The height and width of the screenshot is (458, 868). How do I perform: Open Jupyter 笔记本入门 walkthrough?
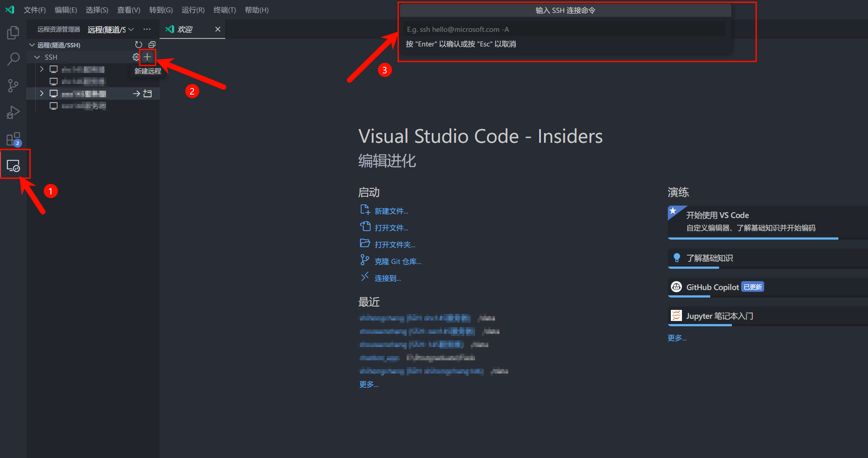pyautogui.click(x=768, y=316)
